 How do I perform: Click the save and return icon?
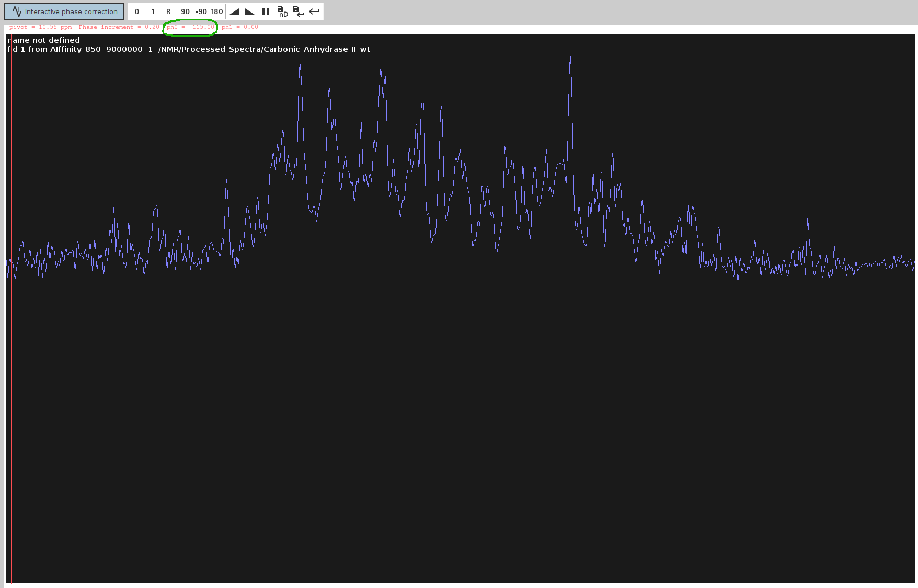(298, 11)
